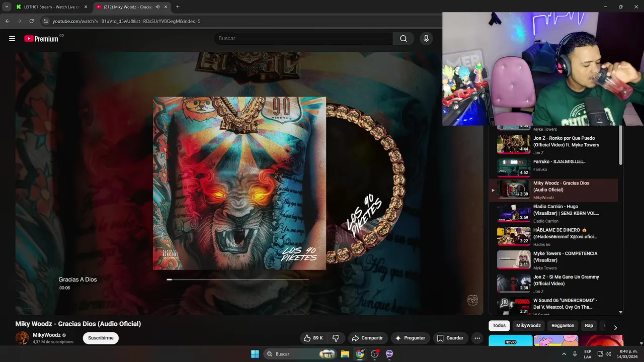Play W Sound 06 UNDERCROMO video
This screenshot has width=644, height=362.
tap(553, 306)
